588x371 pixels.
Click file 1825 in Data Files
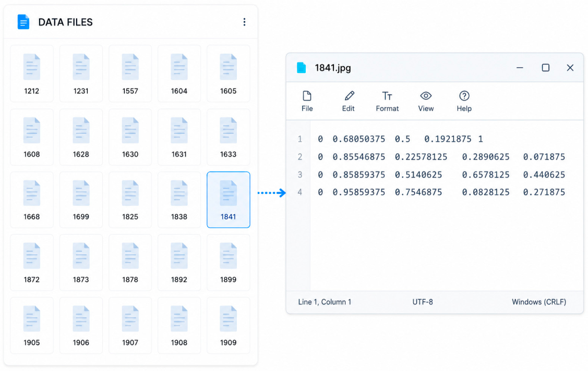point(130,200)
